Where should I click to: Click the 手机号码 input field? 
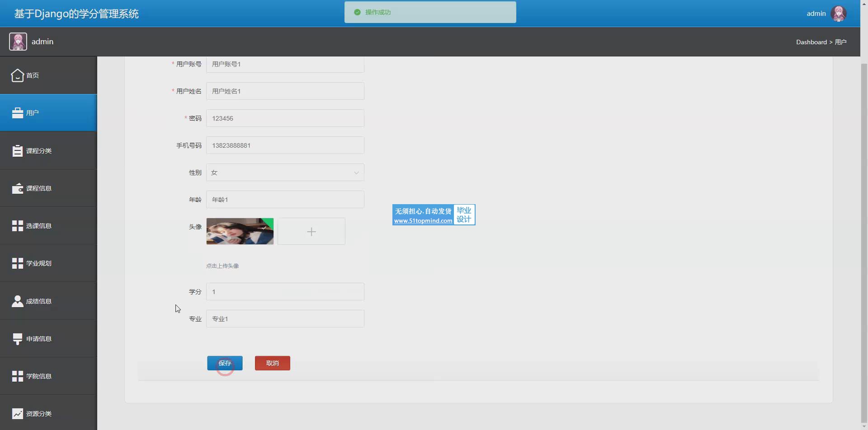click(x=285, y=145)
